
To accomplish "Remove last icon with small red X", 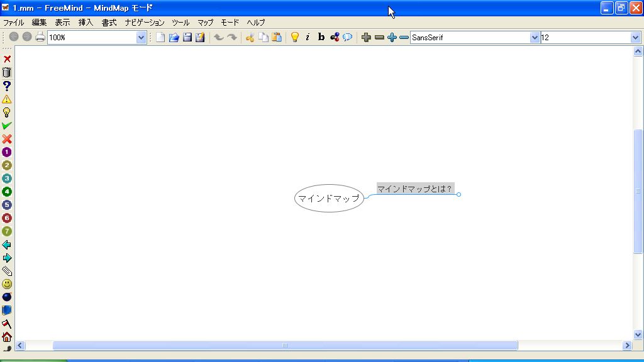I will click(7, 59).
